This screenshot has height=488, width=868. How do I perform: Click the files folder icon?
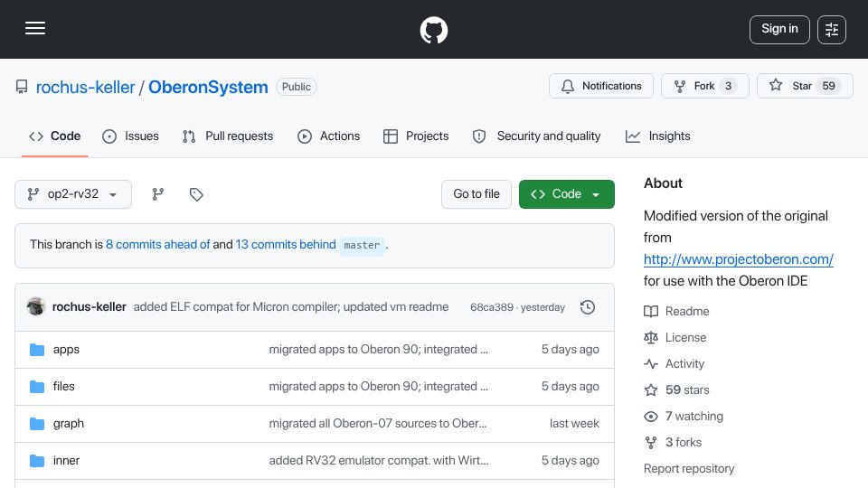tap(37, 387)
